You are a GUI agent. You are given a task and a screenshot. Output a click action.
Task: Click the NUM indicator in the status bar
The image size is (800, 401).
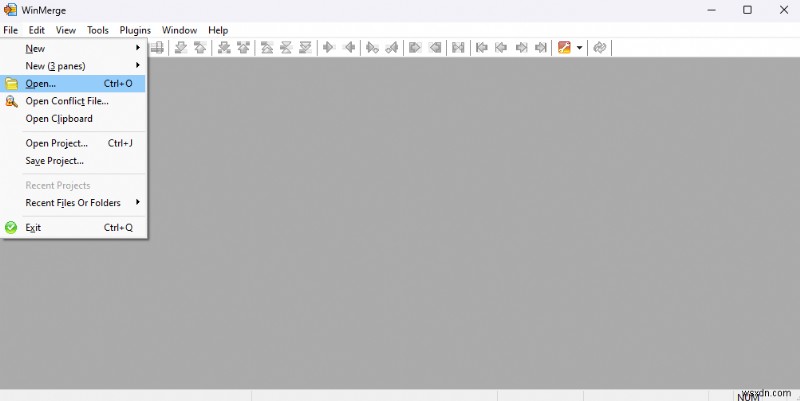pos(748,396)
